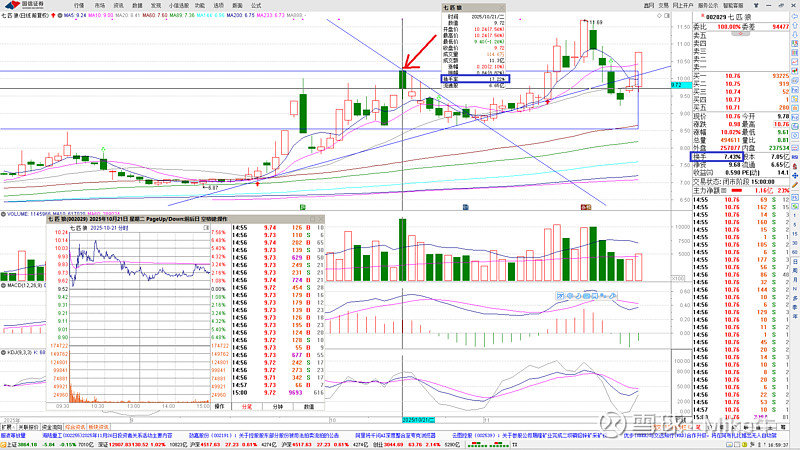The height and width of the screenshot is (450, 800).
Task: Click the MA200 6.75 indicator label
Action: click(x=241, y=16)
